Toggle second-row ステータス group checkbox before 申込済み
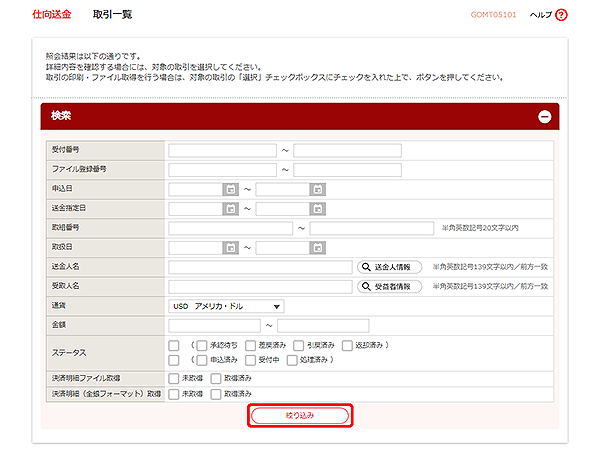 point(174,360)
